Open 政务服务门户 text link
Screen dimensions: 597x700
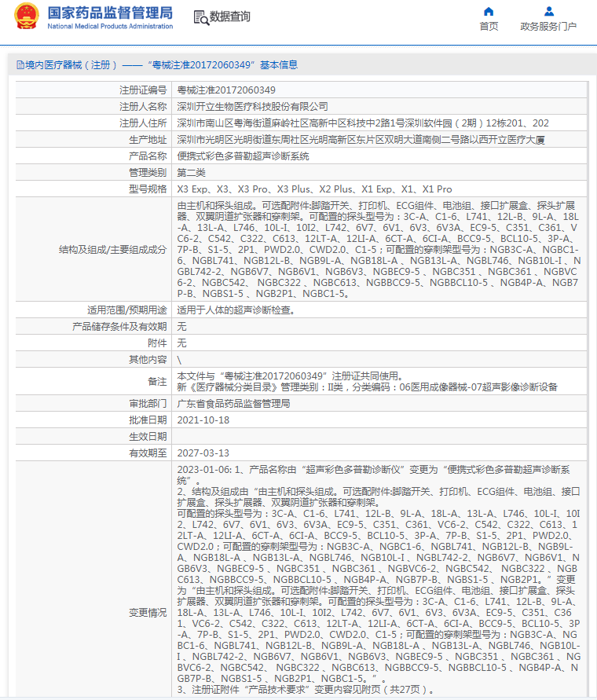548,27
